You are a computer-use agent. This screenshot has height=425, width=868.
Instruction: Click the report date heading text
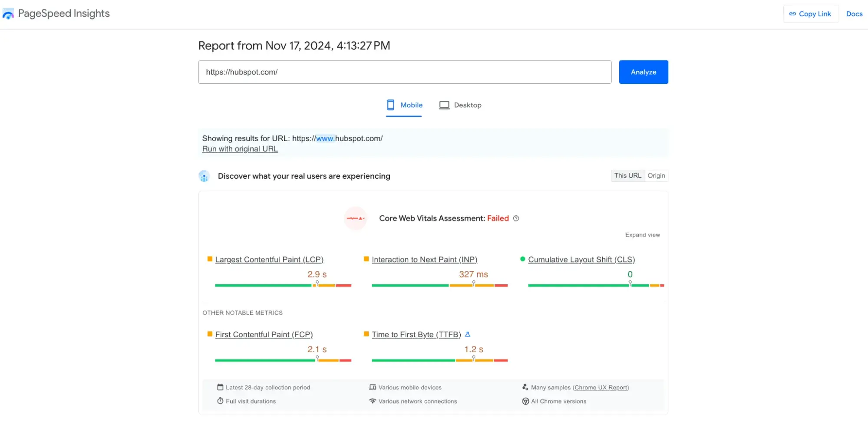294,46
